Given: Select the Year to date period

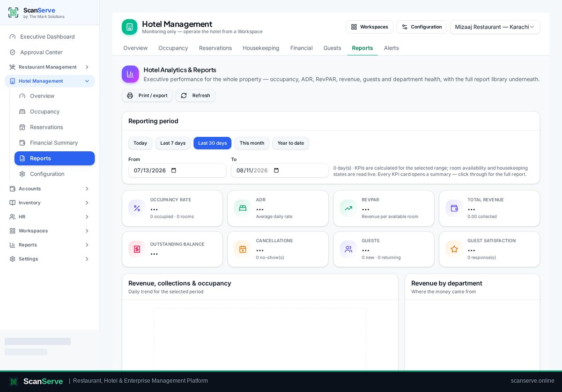Looking at the screenshot, I should [290, 143].
